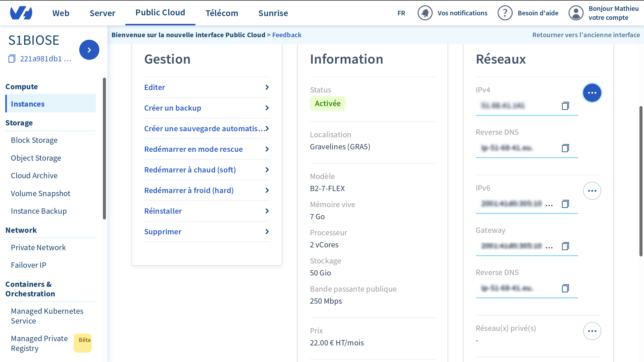This screenshot has width=644, height=362.
Task: Click the help question mark icon
Action: (x=505, y=13)
